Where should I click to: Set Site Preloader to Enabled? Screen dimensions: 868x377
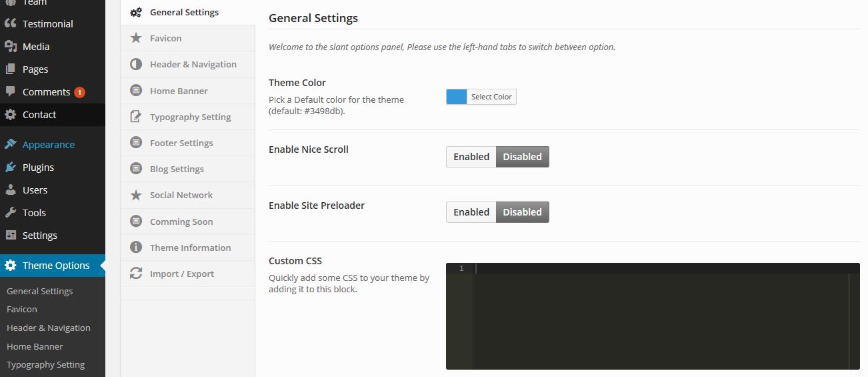471,212
